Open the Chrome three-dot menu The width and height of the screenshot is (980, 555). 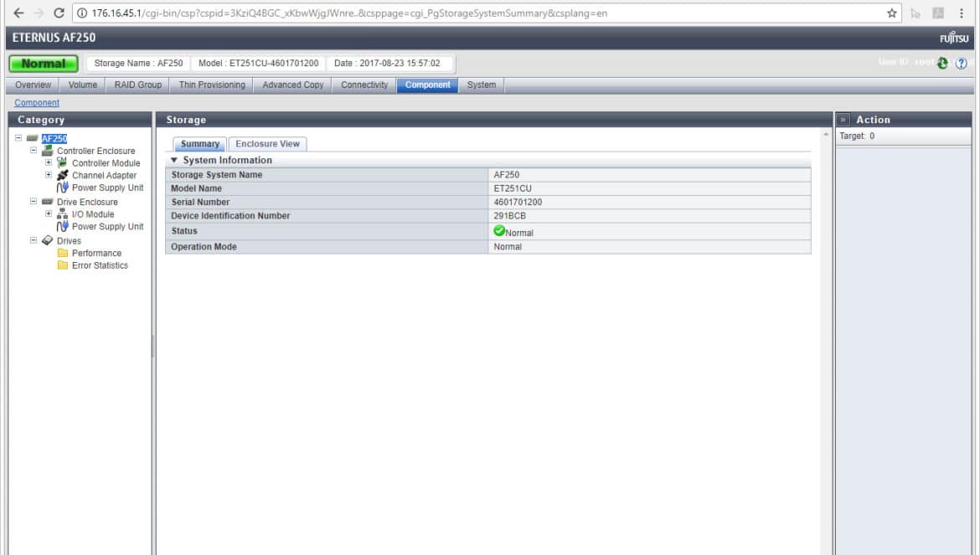click(962, 13)
